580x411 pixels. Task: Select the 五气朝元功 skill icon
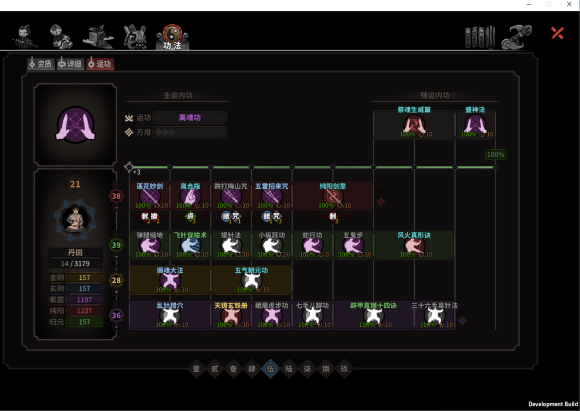(x=251, y=281)
